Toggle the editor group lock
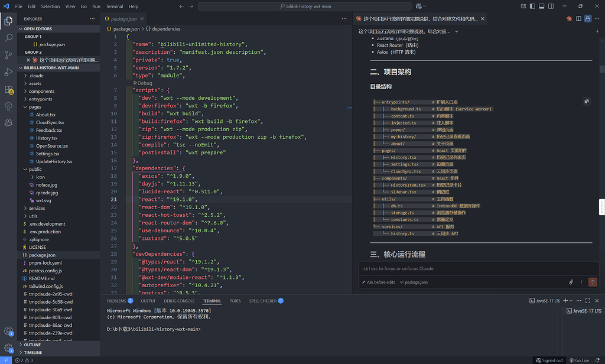The width and height of the screenshot is (605, 364). click(x=588, y=18)
